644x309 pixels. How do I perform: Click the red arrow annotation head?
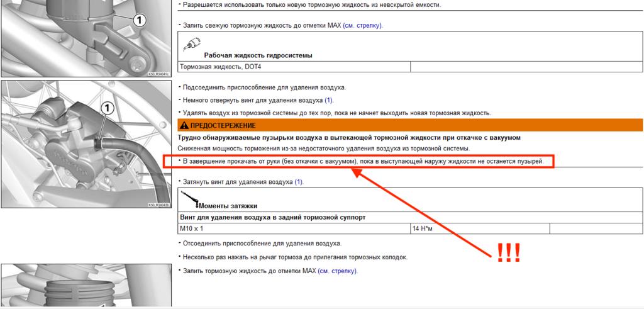click(x=358, y=174)
